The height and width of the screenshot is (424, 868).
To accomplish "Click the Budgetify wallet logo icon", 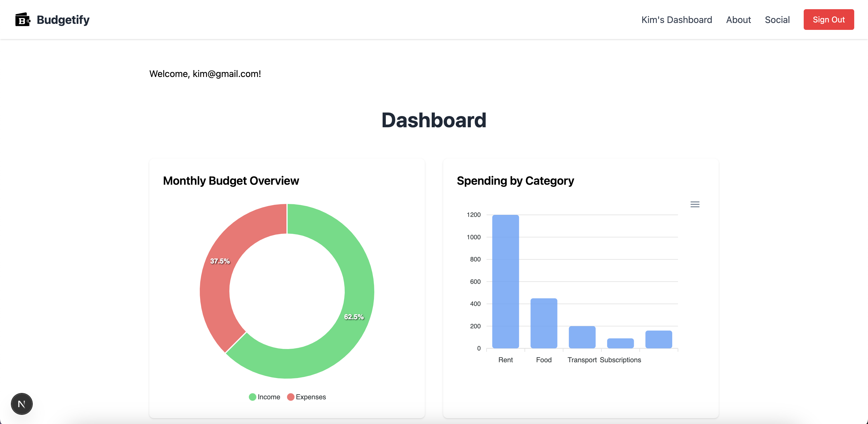I will 23,20.
